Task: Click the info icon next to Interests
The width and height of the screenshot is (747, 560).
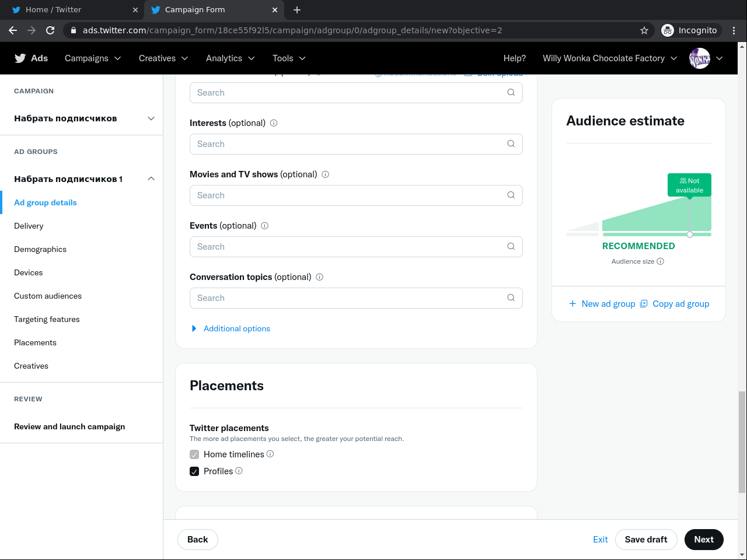Action: coord(274,123)
